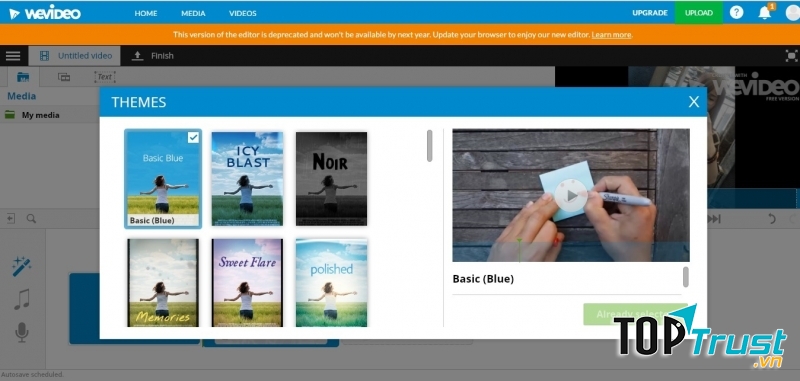This screenshot has height=381, width=800.
Task: Click the microphone voiceover icon
Action: point(22,332)
